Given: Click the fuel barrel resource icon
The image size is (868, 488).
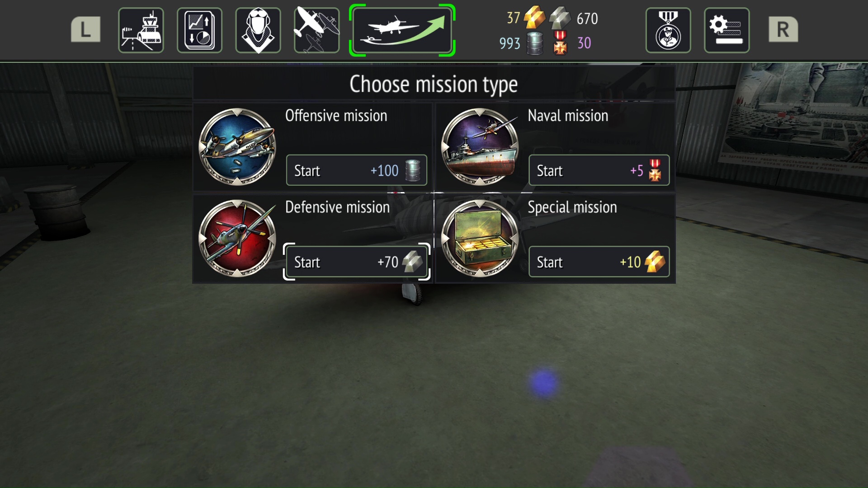Looking at the screenshot, I should (x=535, y=43).
